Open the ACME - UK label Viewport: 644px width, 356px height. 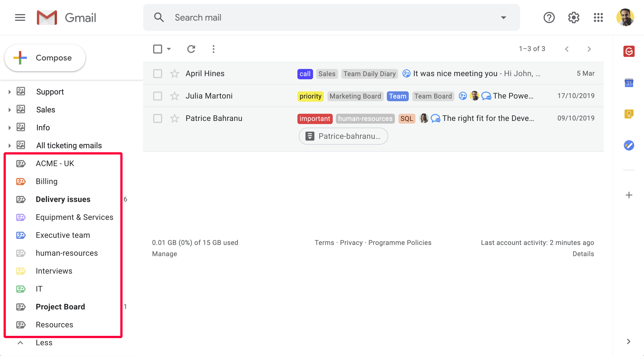coord(55,163)
